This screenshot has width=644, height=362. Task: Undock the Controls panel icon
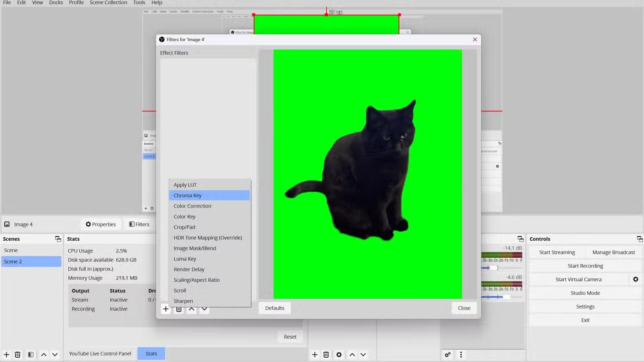(x=640, y=239)
